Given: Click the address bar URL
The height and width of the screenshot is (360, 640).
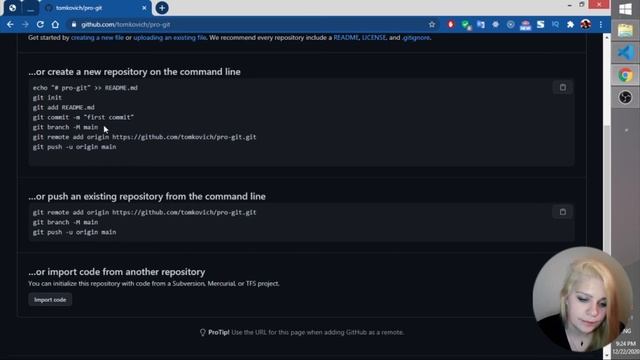Looking at the screenshot, I should (125, 24).
